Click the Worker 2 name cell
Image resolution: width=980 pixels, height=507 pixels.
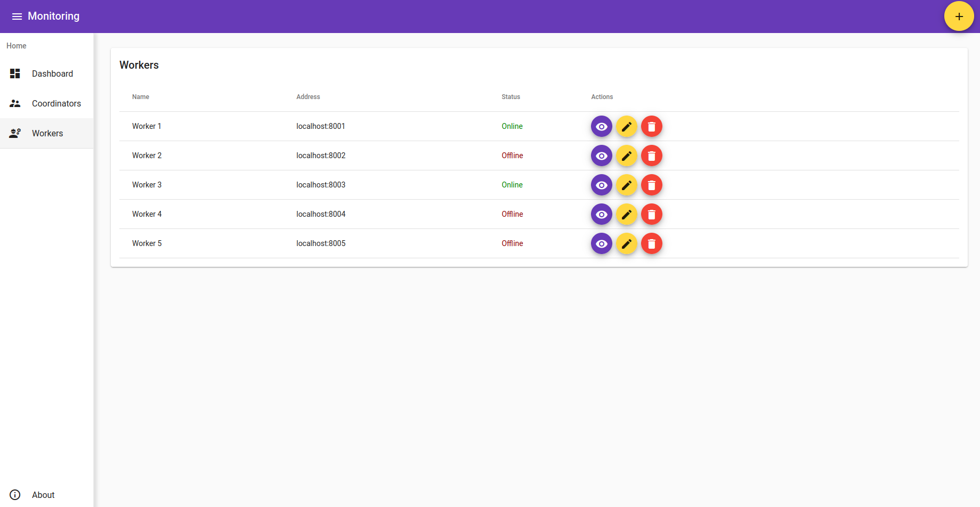tap(147, 156)
